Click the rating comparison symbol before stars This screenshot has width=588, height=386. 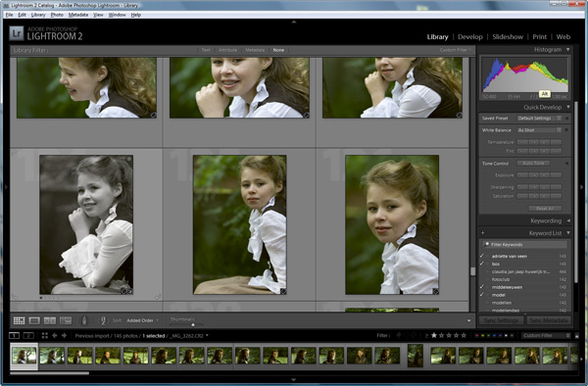(x=426, y=335)
